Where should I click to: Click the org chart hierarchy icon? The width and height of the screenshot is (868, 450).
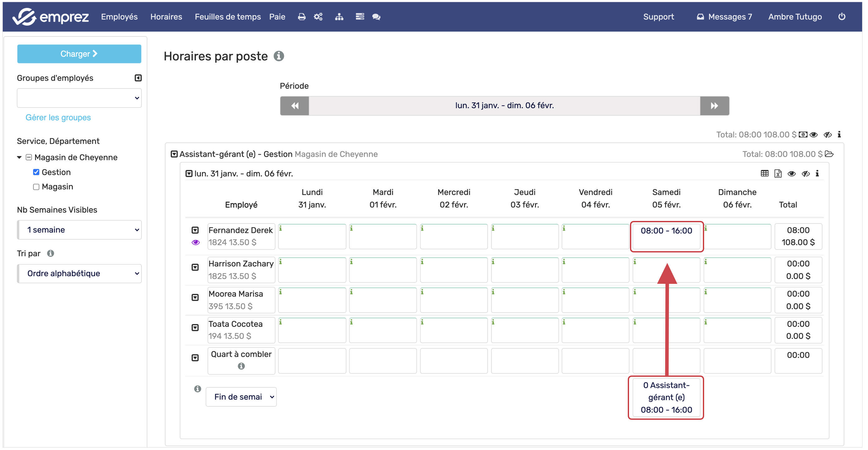[x=339, y=17]
